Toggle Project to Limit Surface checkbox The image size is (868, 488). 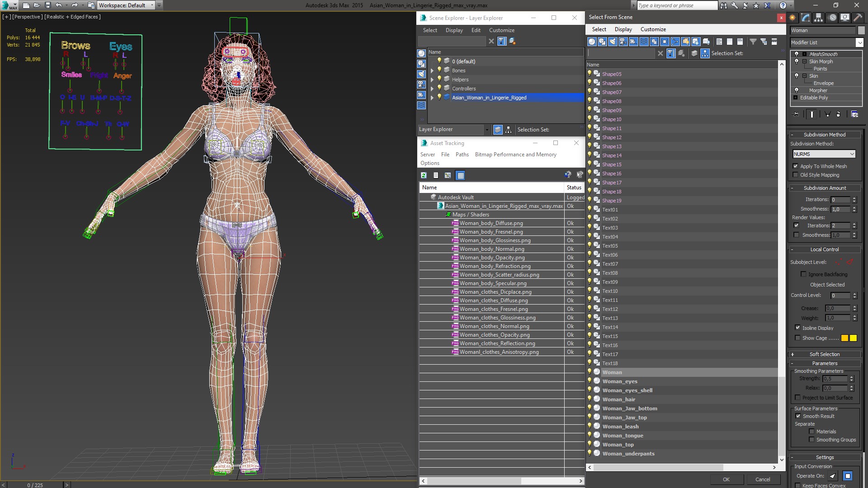point(797,397)
